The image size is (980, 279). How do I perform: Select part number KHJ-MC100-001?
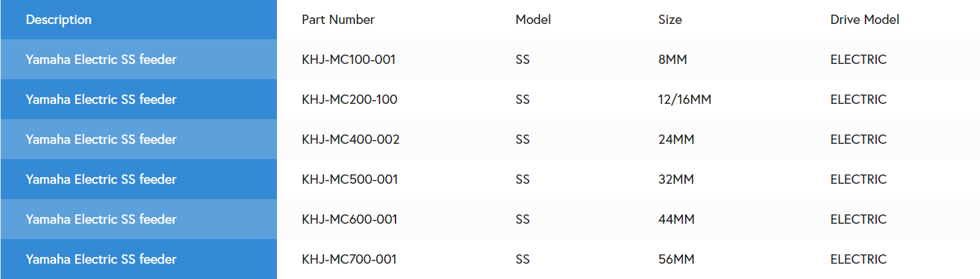click(349, 60)
